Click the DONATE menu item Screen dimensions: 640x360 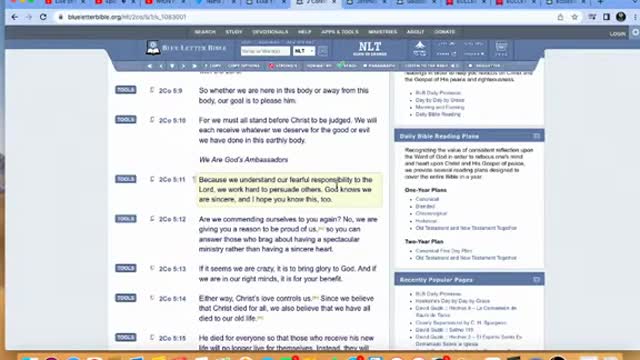(x=444, y=32)
